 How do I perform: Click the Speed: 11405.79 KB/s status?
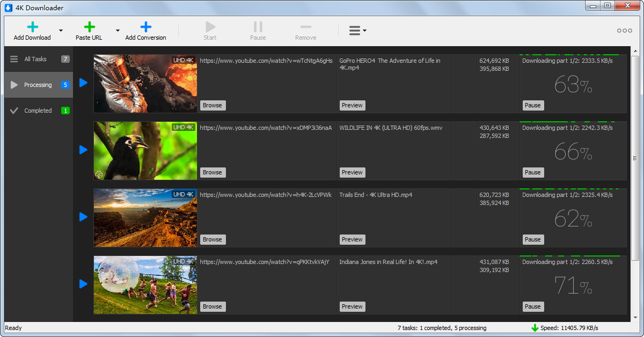(x=569, y=328)
